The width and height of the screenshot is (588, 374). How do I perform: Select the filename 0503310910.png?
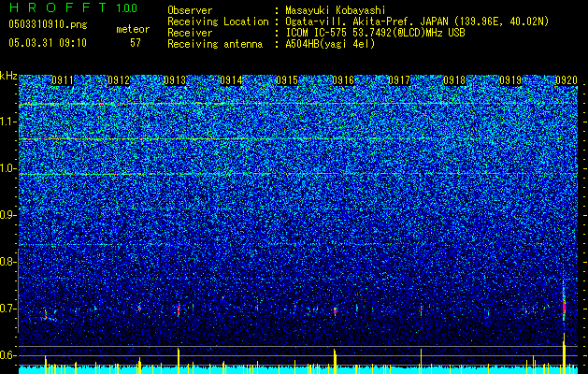48,25
